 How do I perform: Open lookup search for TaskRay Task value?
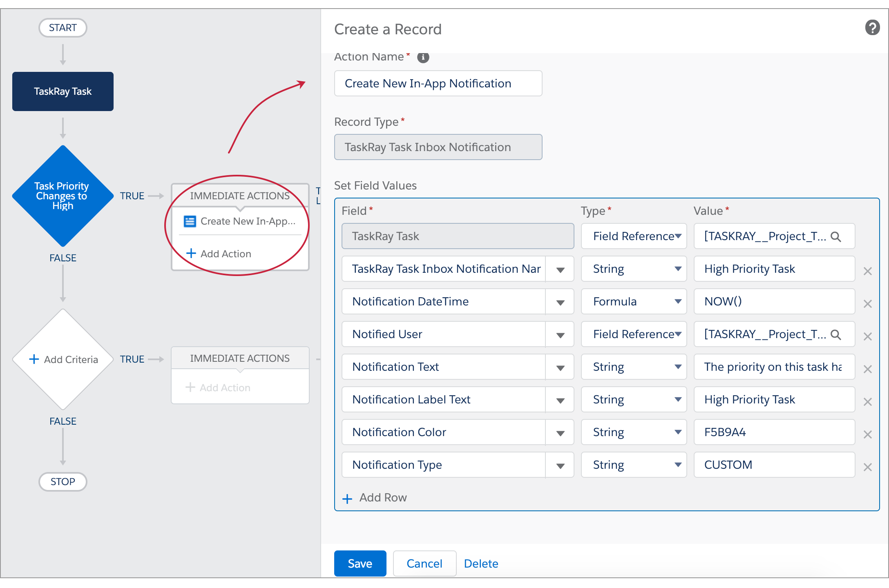click(x=836, y=236)
